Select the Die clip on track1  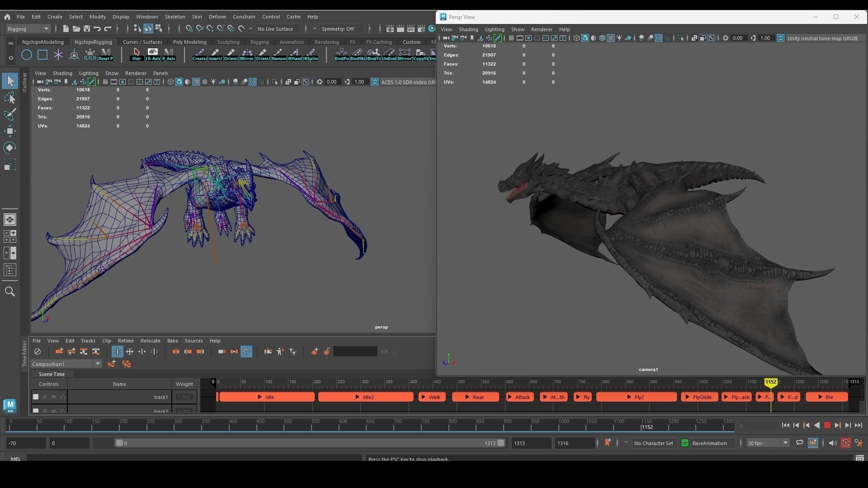[827, 397]
